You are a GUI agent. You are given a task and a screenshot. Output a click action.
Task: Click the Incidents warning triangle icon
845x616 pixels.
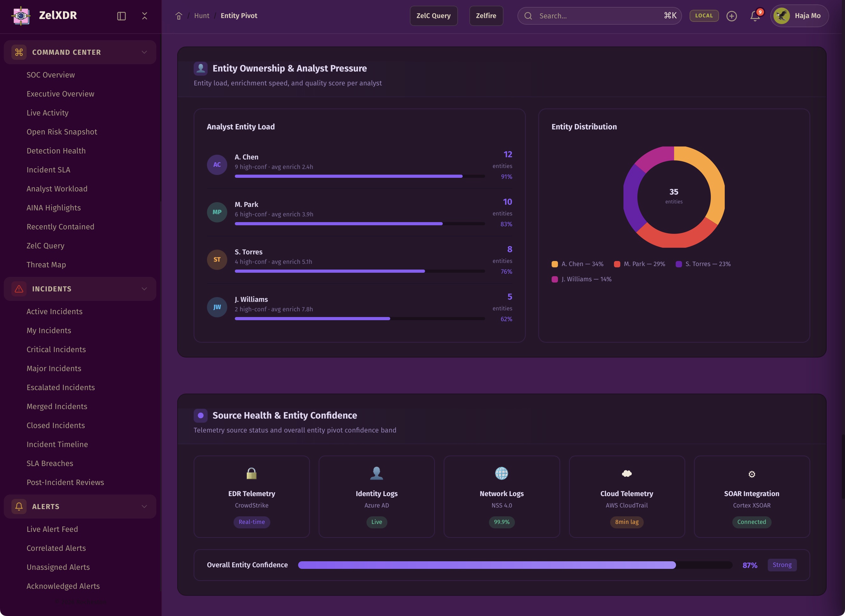coord(19,289)
